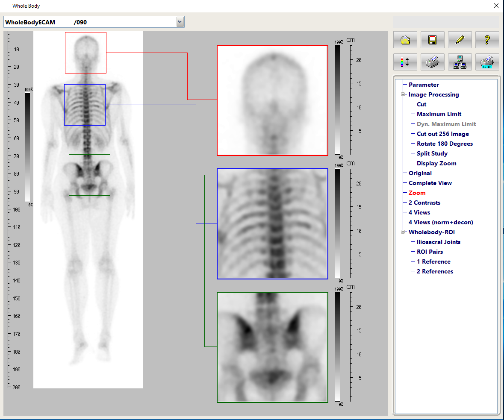Open the WholeBodyECAM study dropdown

point(180,22)
